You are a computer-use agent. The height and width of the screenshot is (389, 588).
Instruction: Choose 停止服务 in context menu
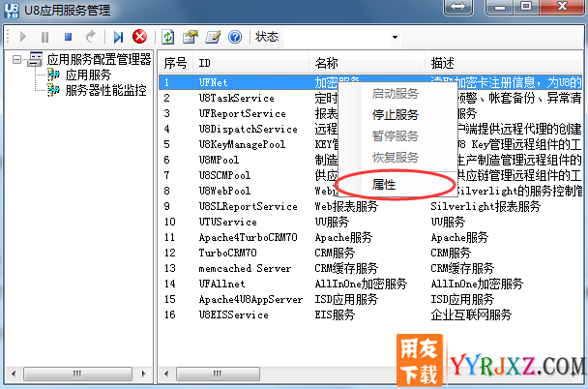(x=396, y=115)
